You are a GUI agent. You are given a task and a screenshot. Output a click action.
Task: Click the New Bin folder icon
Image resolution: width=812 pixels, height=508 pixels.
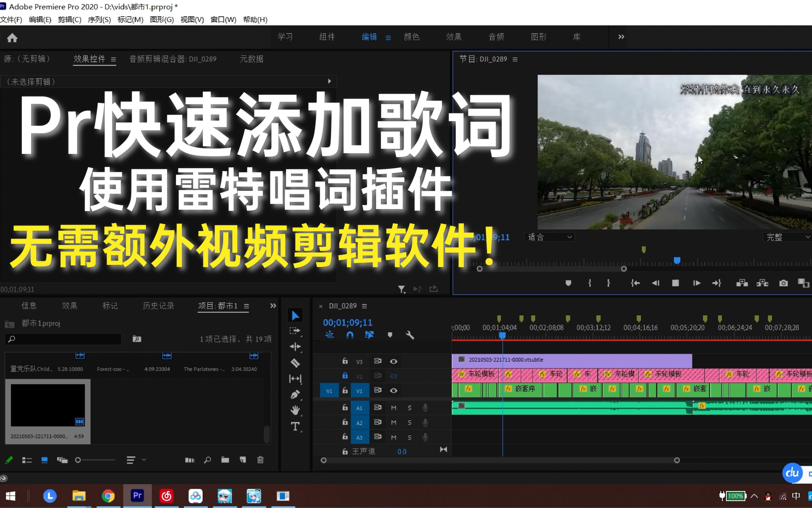[x=225, y=460]
